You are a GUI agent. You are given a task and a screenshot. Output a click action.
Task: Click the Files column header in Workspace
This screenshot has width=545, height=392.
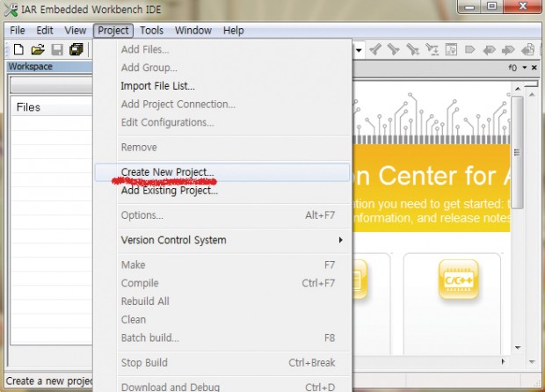(x=52, y=107)
